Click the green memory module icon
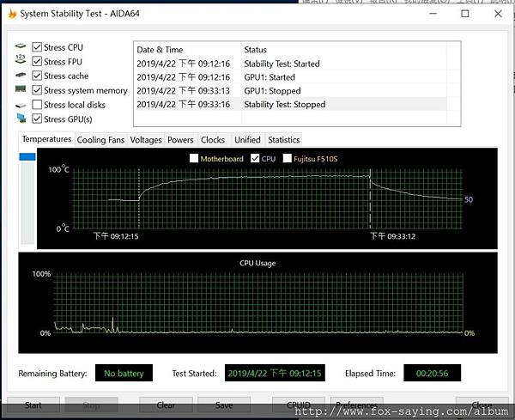The image size is (515, 420). point(21,89)
